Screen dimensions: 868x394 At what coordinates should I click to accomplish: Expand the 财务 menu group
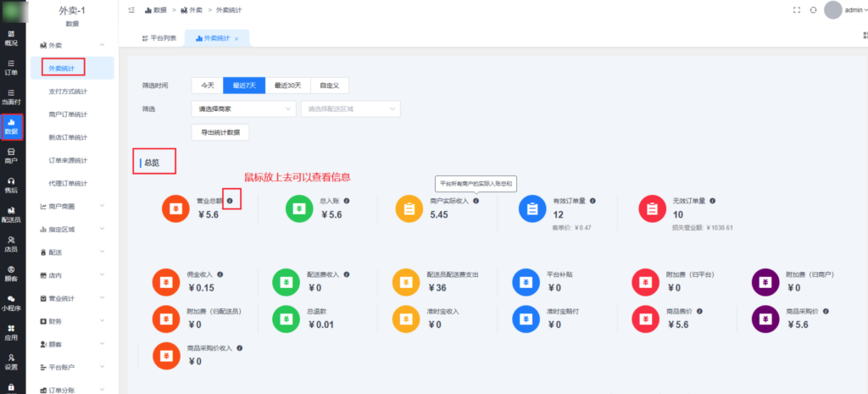tap(71, 321)
